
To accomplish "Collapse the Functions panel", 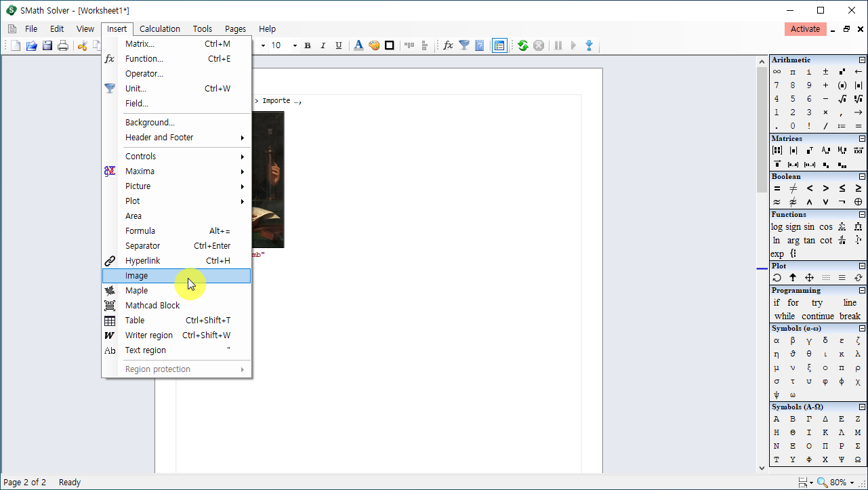I will 862,215.
